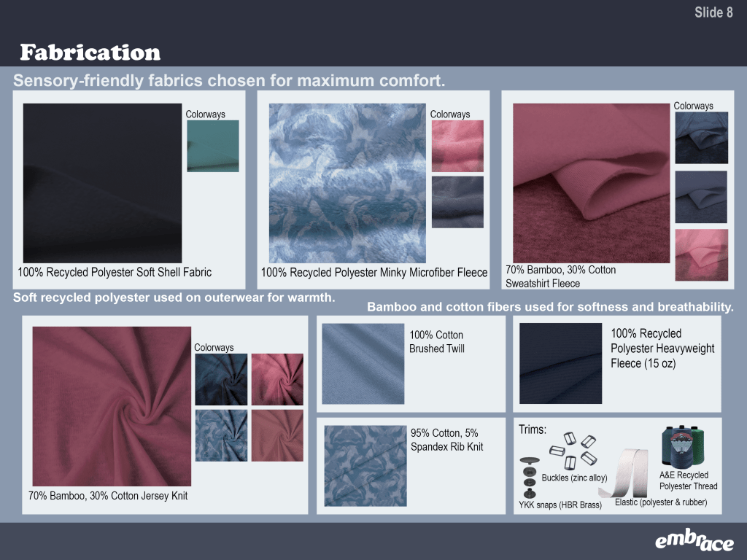Select the pink Sweatshirt Fleece colorway swatch
The image size is (747, 560).
[700, 254]
